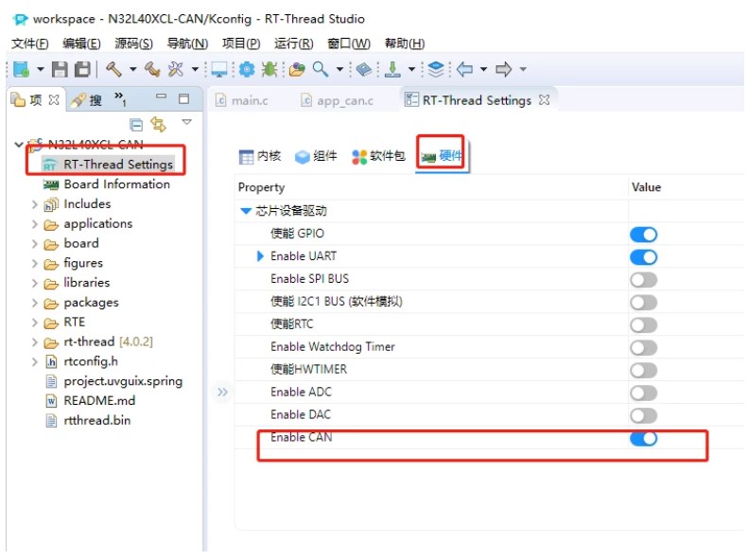Open the 项目(P) menu
This screenshot has width=747, height=560.
[x=241, y=44]
